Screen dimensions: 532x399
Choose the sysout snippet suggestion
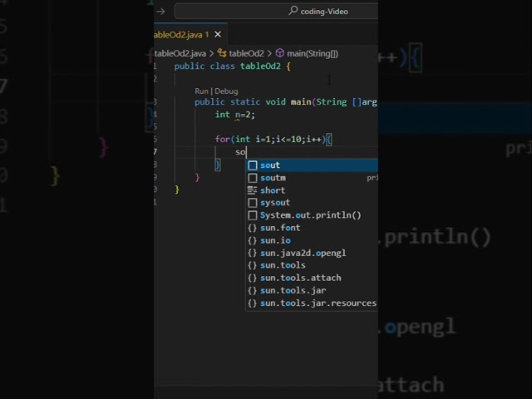click(x=312, y=203)
